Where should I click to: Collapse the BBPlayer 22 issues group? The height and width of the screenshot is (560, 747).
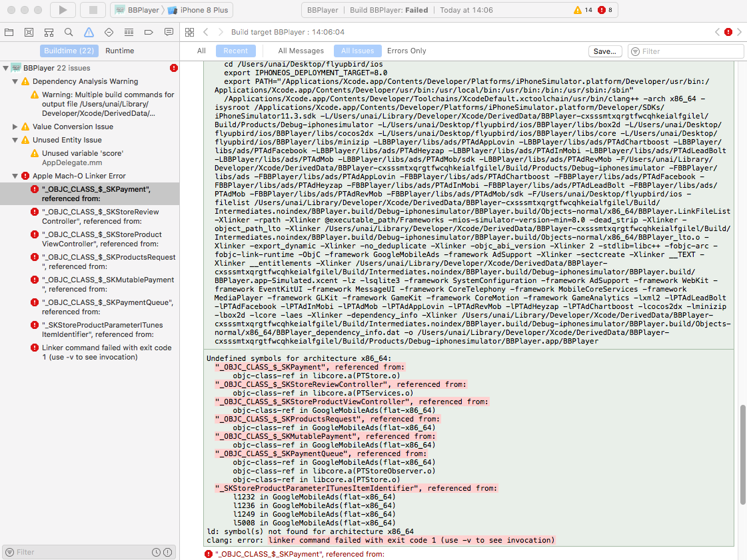(x=6, y=68)
